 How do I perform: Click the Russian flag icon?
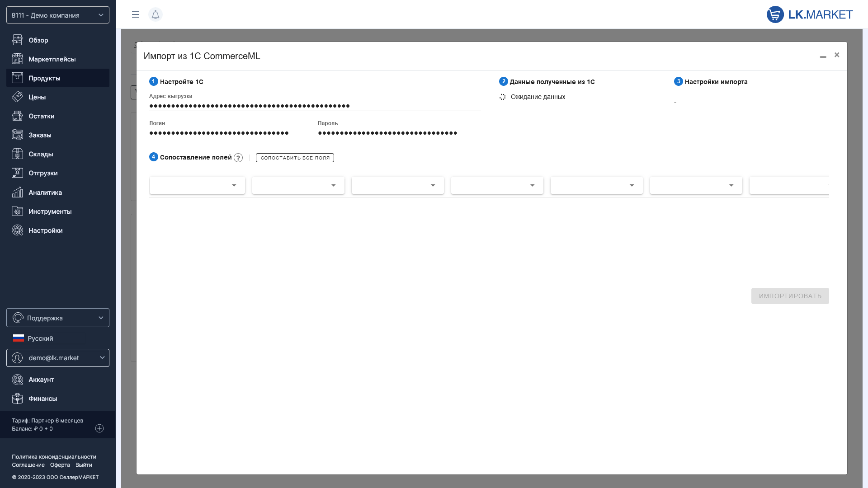19,338
